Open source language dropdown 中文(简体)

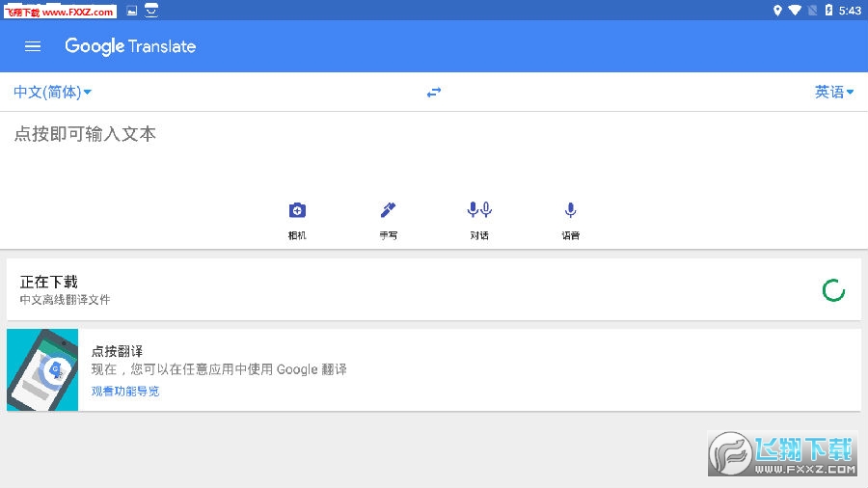[x=53, y=92]
